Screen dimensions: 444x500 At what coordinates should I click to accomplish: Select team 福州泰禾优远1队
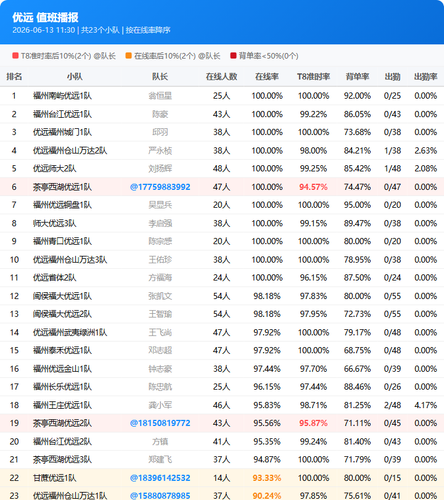(62, 350)
